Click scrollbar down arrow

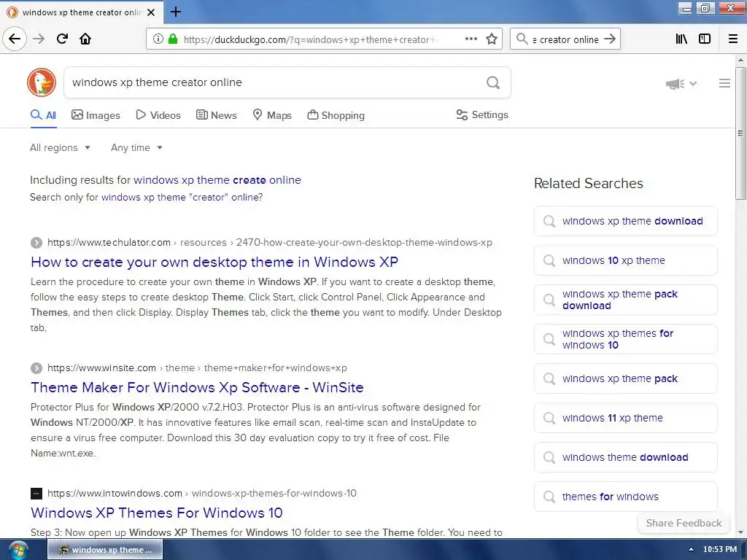coord(740,532)
